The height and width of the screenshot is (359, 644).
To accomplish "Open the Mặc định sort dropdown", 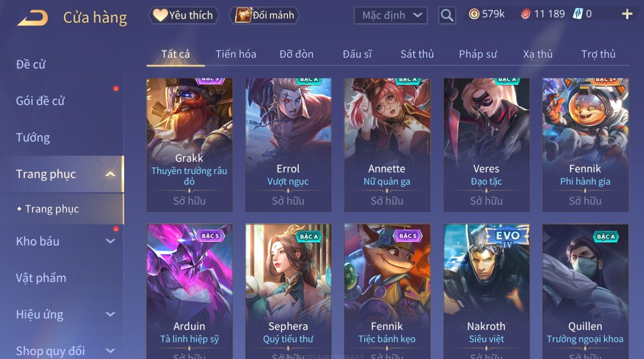I will point(391,16).
